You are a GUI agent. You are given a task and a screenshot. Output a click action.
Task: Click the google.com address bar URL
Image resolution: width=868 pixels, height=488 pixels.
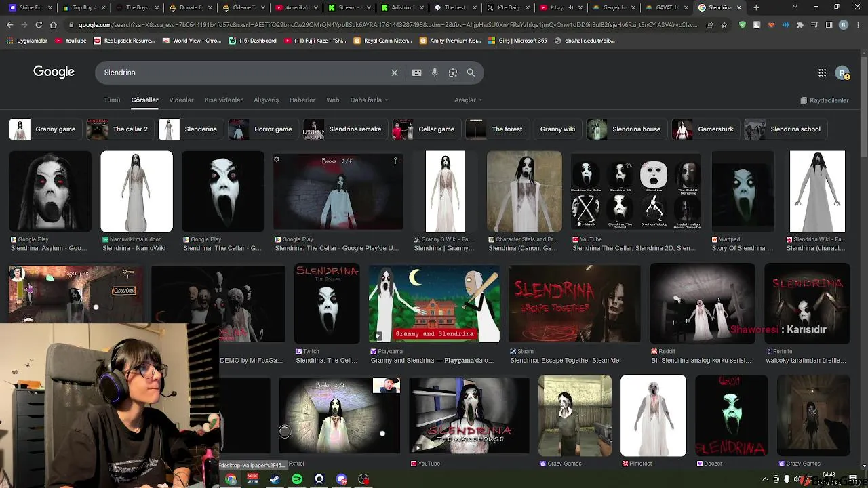pyautogui.click(x=387, y=25)
